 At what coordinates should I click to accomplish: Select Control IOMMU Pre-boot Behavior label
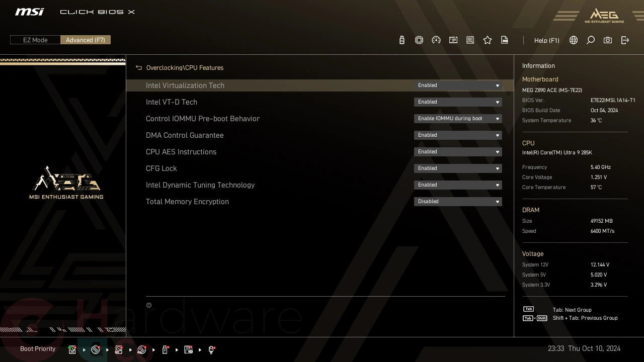pyautogui.click(x=203, y=119)
